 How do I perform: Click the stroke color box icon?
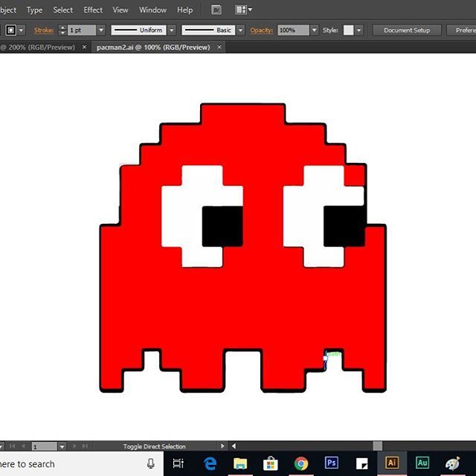click(x=11, y=30)
